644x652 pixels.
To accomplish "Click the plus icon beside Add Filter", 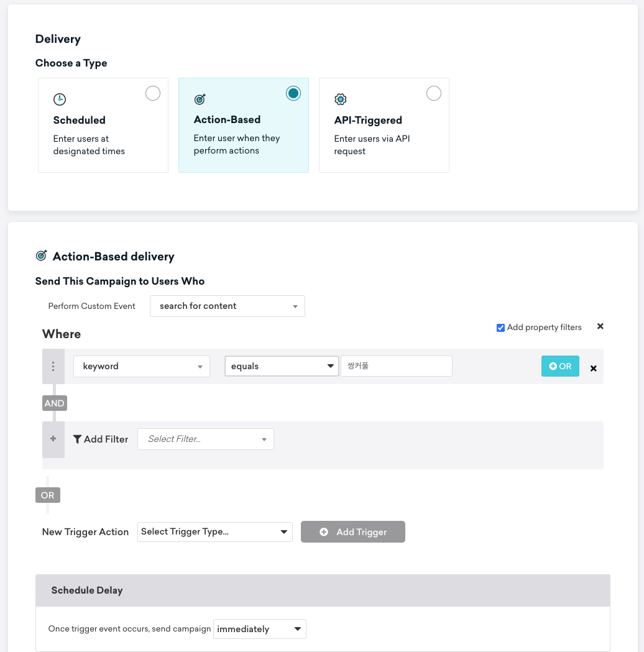I will point(53,439).
